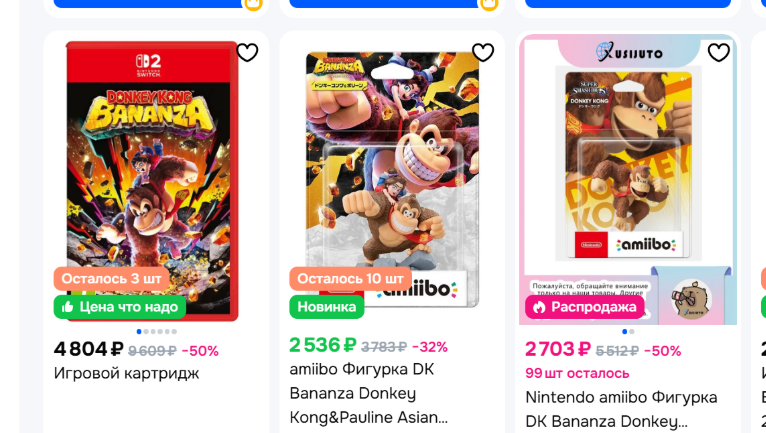Image resolution: width=766 pixels, height=433 pixels.
Task: Click the pink 2 703 ₽ price
Action: (558, 349)
